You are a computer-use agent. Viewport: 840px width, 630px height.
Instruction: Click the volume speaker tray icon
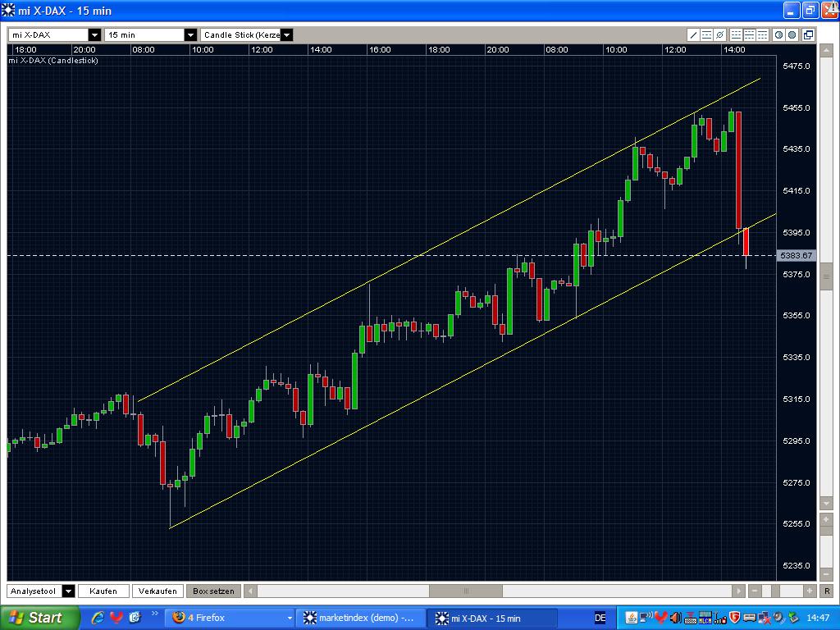[676, 618]
